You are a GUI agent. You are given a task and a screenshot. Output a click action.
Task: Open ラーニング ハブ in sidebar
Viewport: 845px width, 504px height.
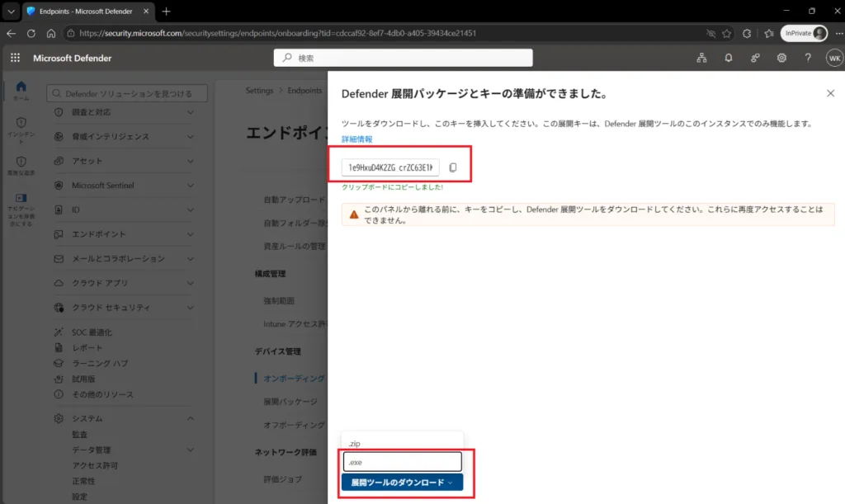[x=100, y=364]
